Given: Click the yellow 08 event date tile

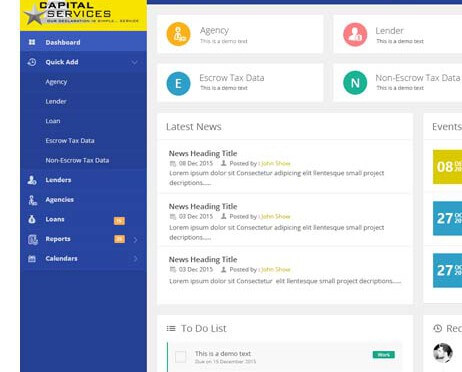Looking at the screenshot, I should tap(447, 167).
